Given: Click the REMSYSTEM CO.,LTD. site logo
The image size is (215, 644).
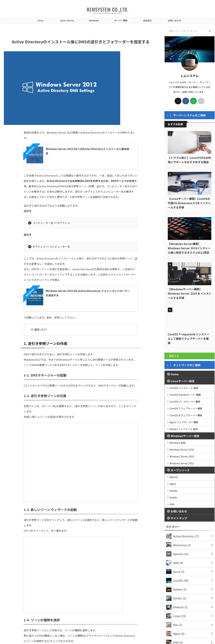Looking at the screenshot, I should tap(107, 10).
